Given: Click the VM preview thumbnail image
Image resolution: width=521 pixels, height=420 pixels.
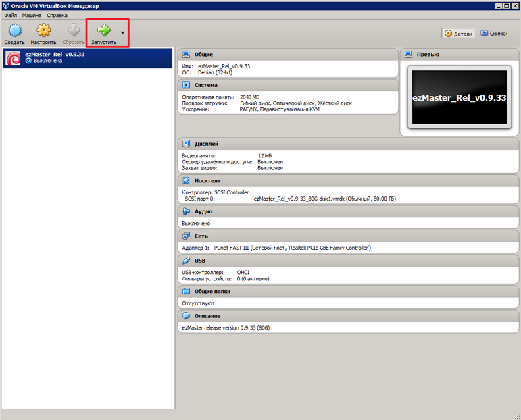Looking at the screenshot, I should [460, 97].
